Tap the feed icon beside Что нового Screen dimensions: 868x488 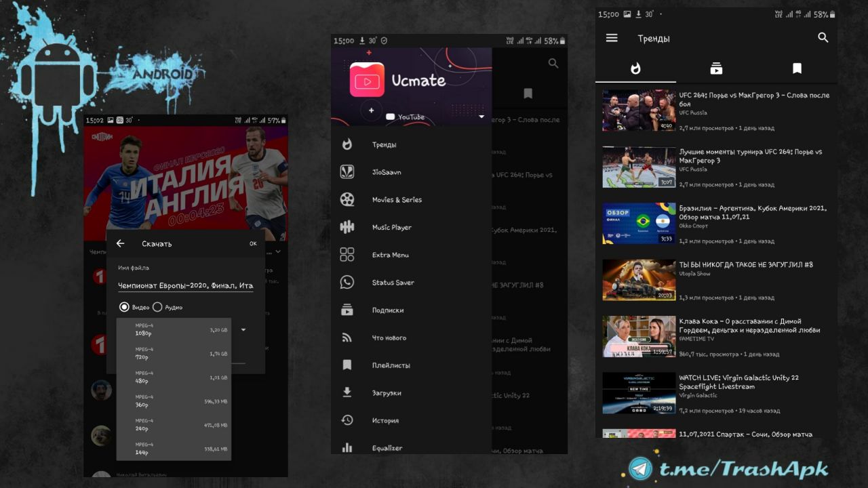tap(347, 338)
